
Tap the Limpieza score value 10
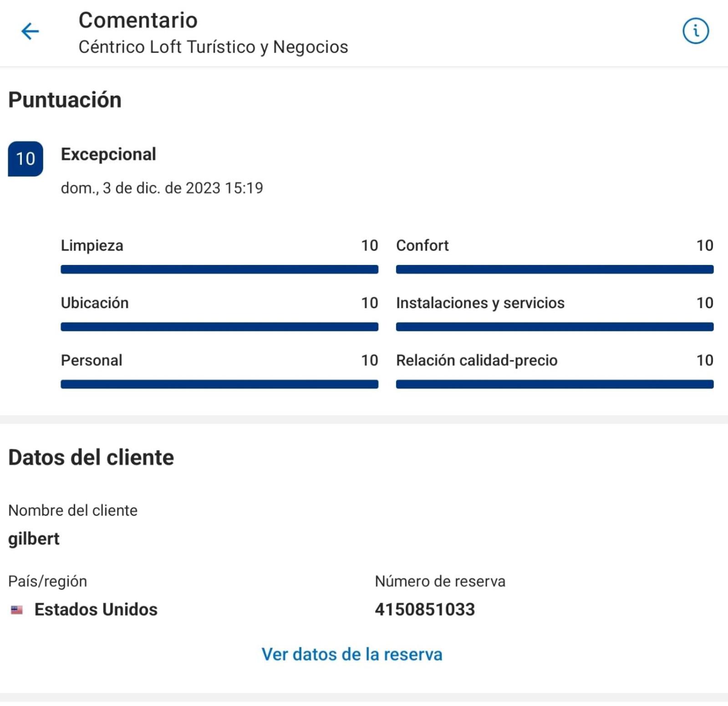click(x=370, y=245)
